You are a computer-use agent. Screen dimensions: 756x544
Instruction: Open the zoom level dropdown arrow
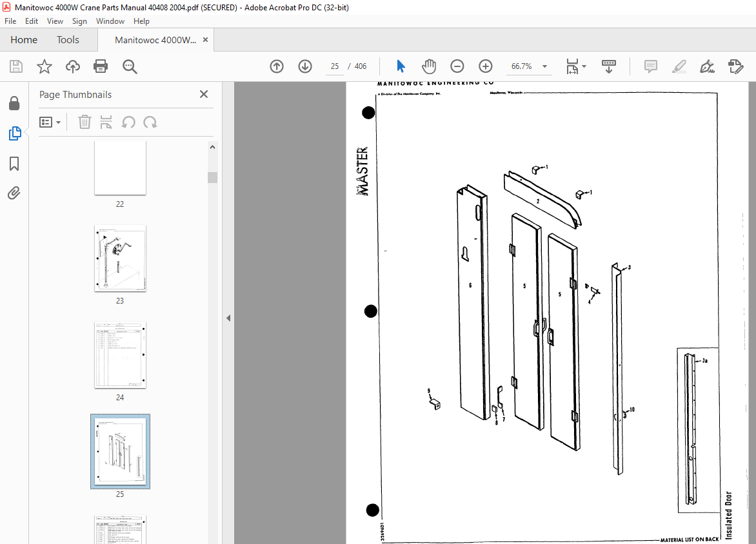(x=545, y=66)
